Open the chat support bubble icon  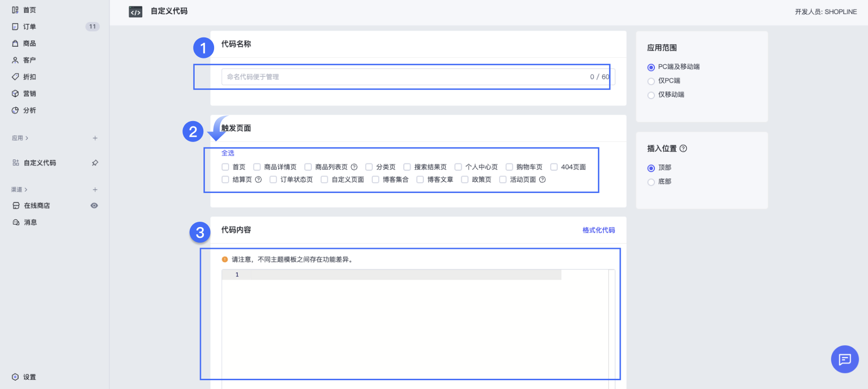845,359
